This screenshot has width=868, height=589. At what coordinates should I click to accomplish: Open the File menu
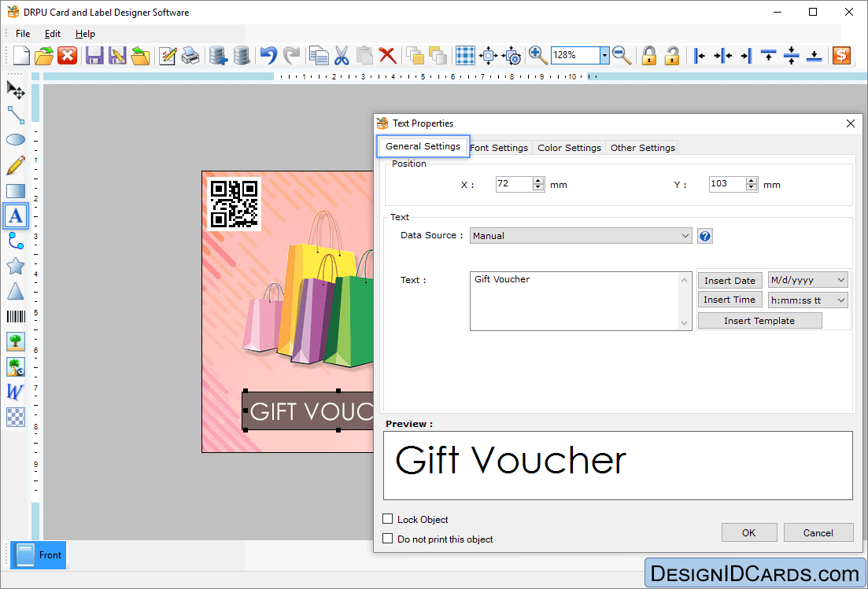coord(24,34)
